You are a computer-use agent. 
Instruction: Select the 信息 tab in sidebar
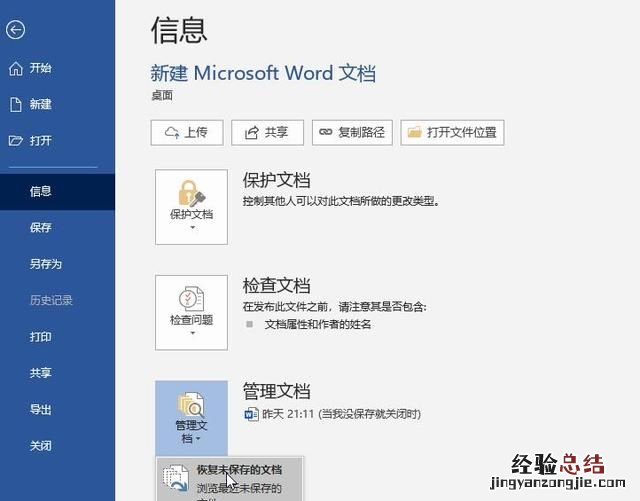(57, 191)
